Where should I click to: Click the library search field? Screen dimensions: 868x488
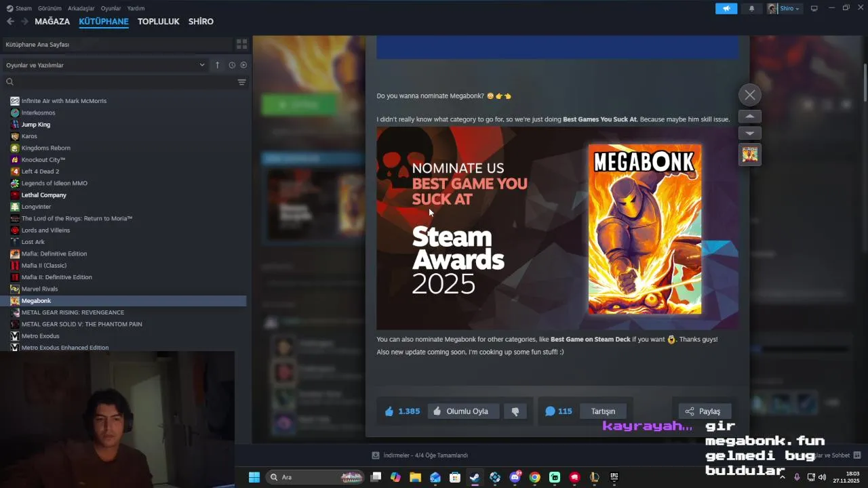coord(119,82)
